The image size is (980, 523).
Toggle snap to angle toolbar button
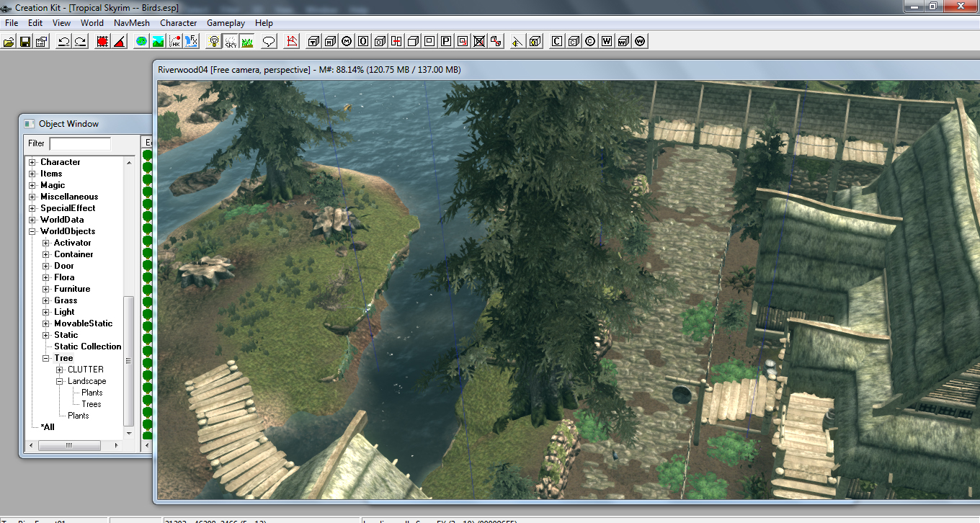click(x=119, y=41)
